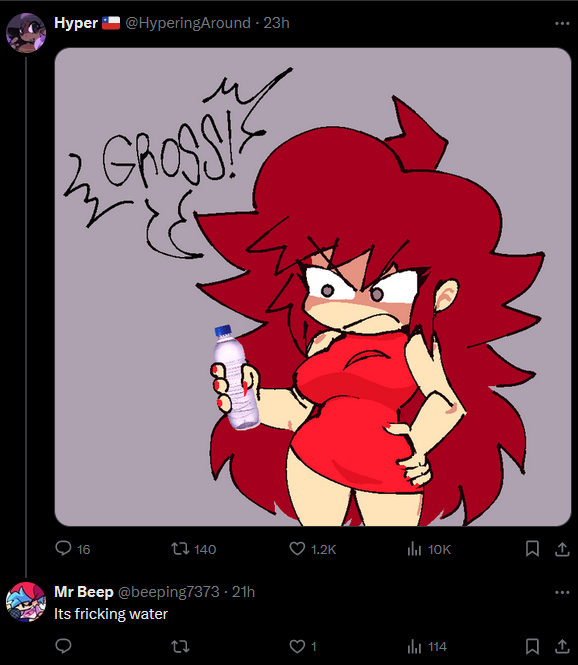The width and height of the screenshot is (578, 665).
Task: Open more options for Hyper's post
Action: pos(562,23)
